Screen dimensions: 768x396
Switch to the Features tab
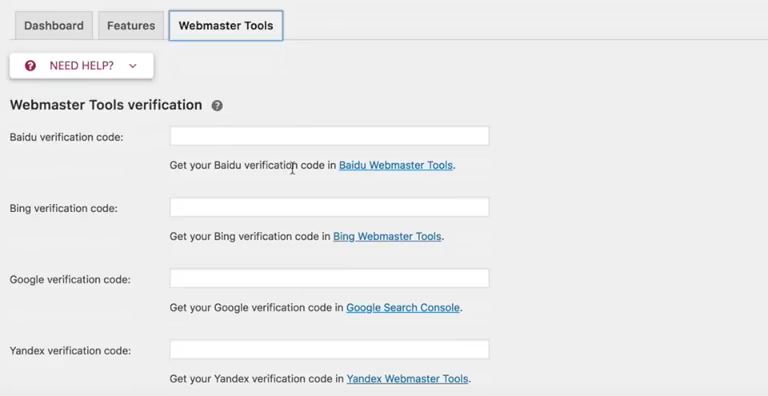click(131, 25)
